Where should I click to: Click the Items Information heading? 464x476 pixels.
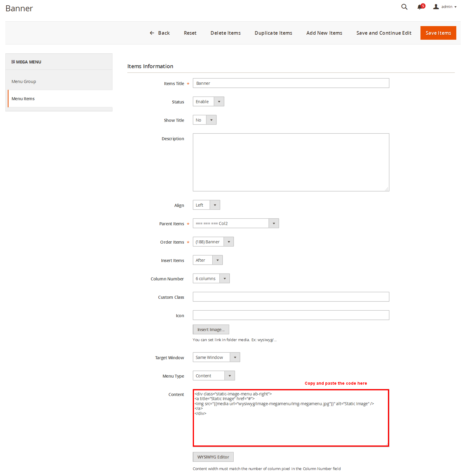click(150, 66)
